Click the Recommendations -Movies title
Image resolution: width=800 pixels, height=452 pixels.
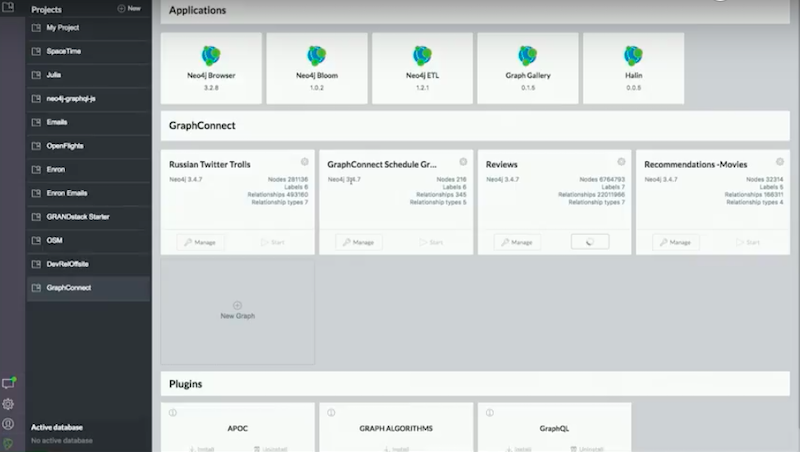click(695, 164)
